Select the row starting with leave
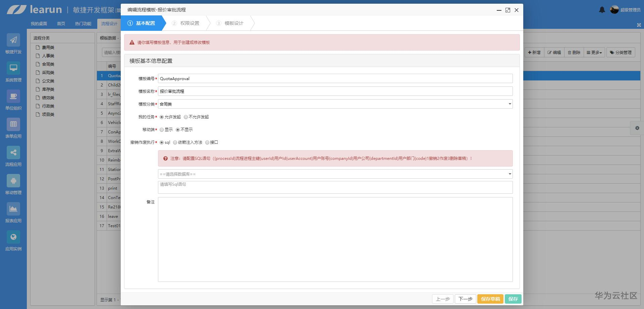 click(x=109, y=217)
